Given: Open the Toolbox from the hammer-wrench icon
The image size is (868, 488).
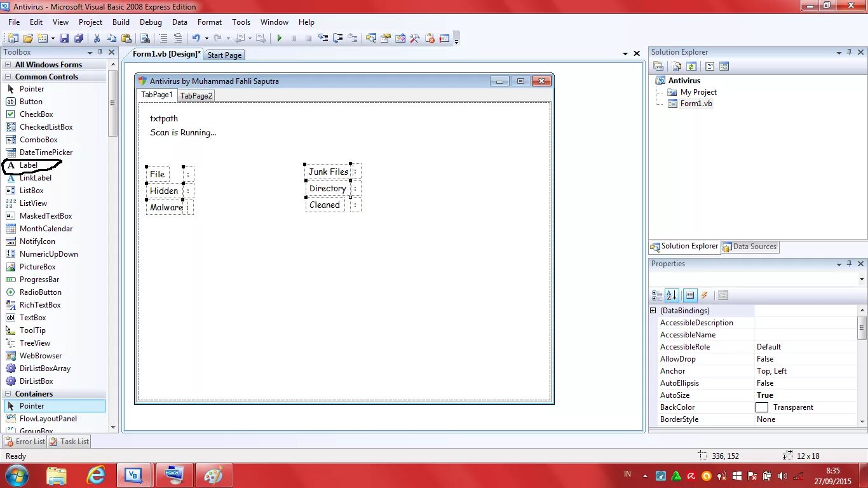Looking at the screenshot, I should click(414, 38).
